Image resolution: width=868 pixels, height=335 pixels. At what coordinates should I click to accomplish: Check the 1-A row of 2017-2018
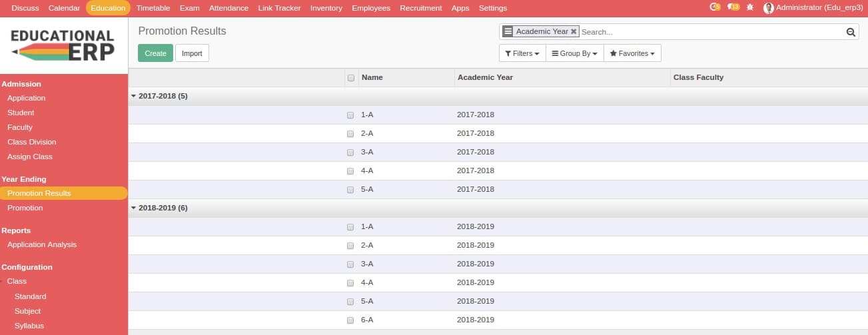[350, 115]
